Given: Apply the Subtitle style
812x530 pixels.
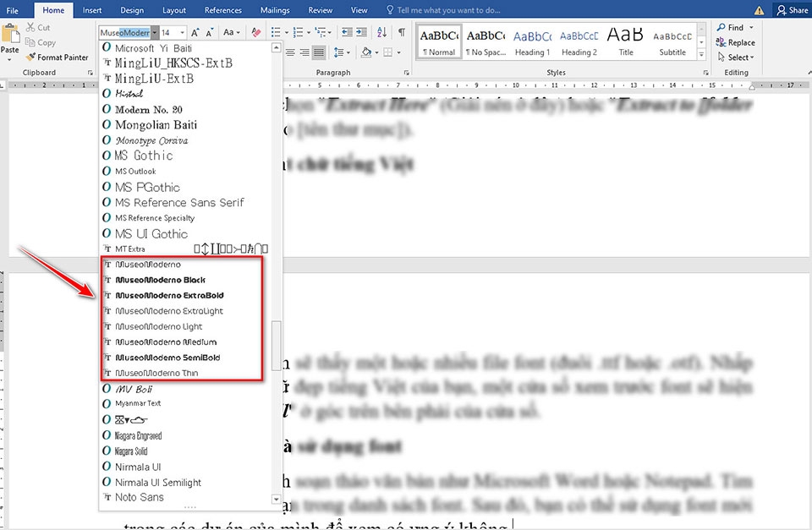Looking at the screenshot, I should pyautogui.click(x=672, y=41).
